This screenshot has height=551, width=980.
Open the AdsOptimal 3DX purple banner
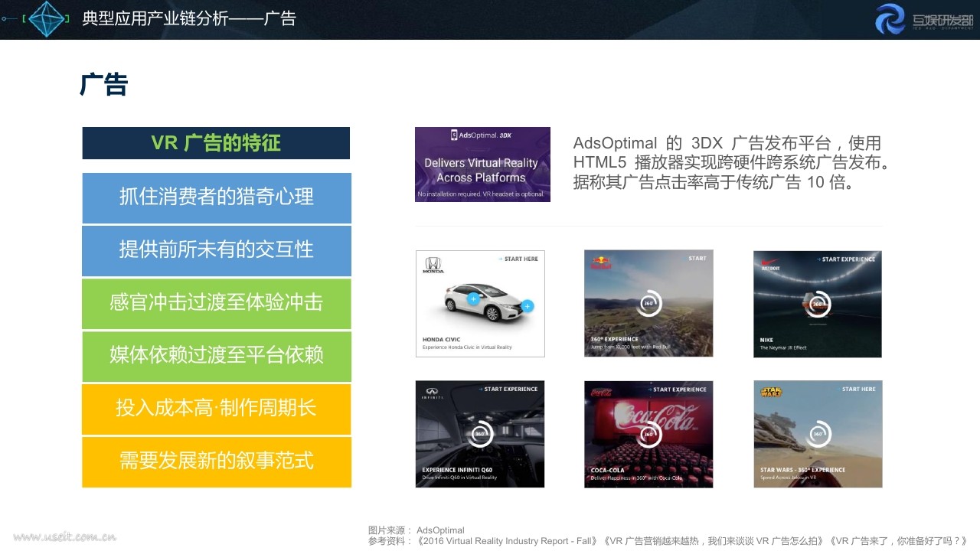coord(482,165)
